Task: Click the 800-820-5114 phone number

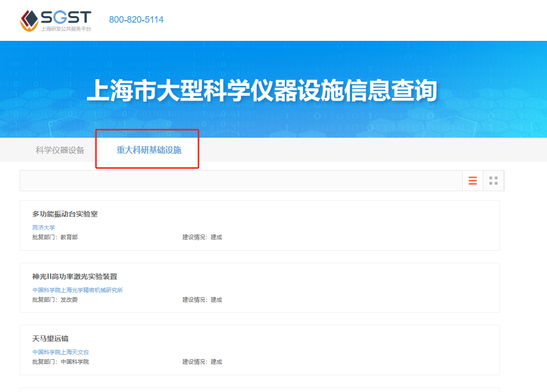Action: pos(136,20)
